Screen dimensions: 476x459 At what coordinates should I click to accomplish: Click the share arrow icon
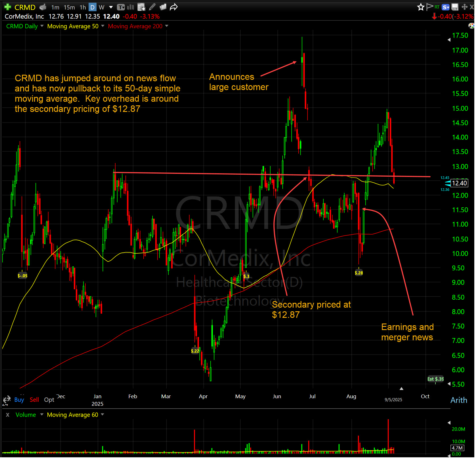174,7
